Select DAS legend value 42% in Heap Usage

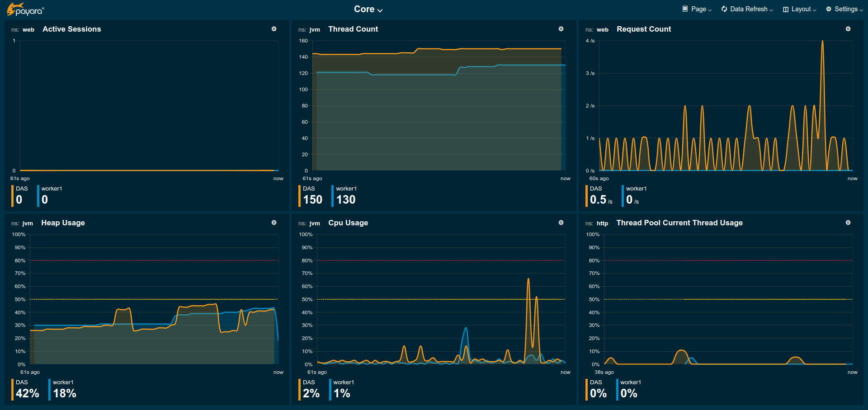click(x=26, y=390)
